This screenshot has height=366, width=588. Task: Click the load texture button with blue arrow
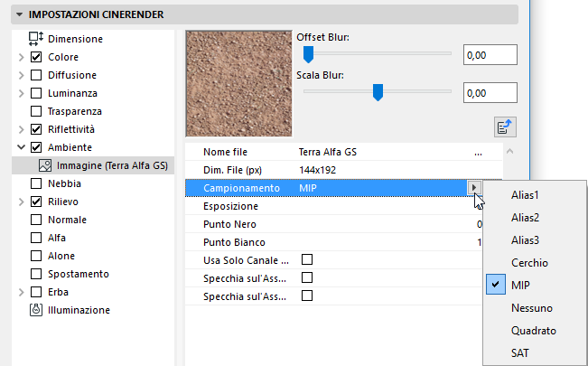point(505,126)
